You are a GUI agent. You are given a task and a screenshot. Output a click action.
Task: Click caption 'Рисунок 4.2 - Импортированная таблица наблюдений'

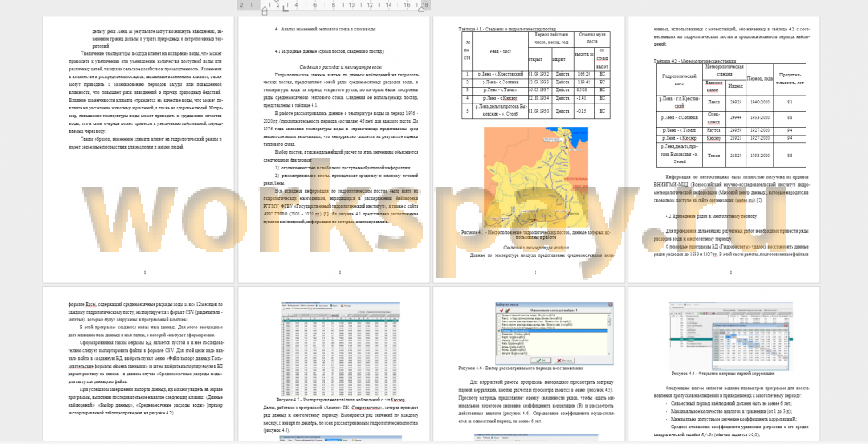point(340,400)
